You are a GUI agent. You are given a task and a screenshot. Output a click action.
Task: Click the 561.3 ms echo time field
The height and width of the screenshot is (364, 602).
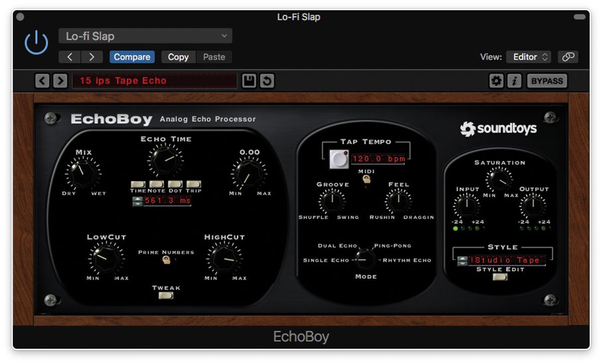click(x=167, y=201)
